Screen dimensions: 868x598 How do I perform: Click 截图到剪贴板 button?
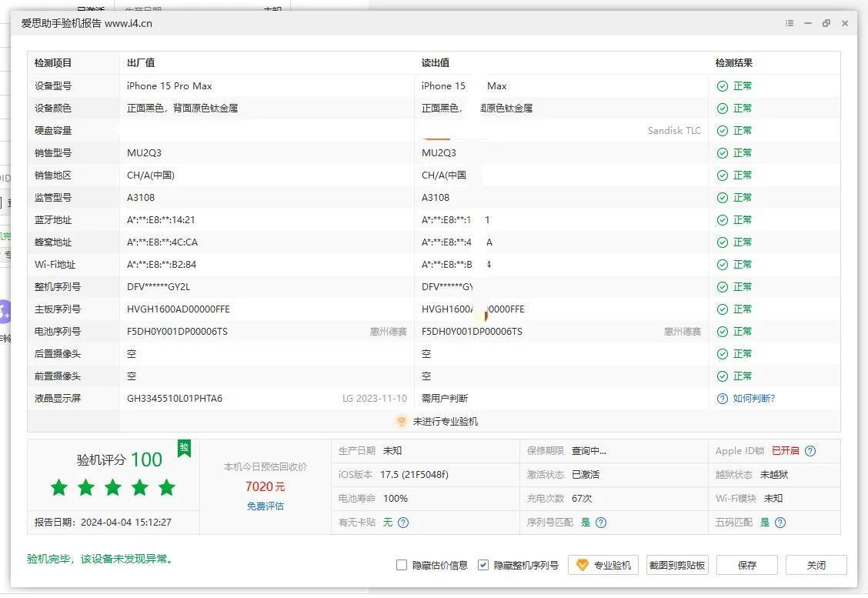[x=677, y=566]
